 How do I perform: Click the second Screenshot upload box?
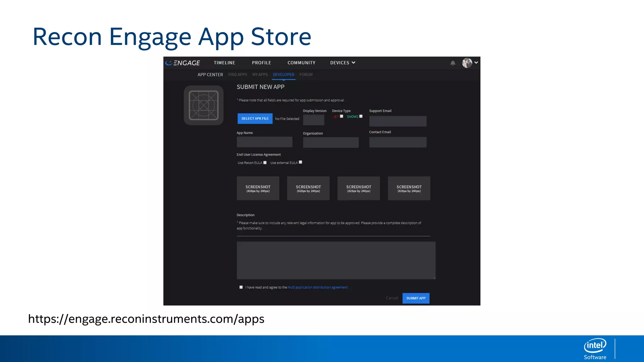point(308,188)
